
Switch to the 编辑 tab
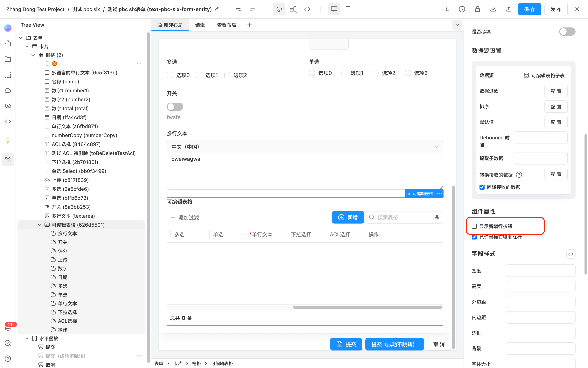(x=200, y=25)
